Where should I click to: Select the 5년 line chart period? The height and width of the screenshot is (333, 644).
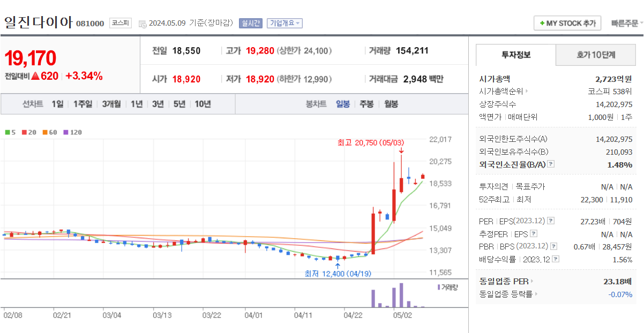click(x=179, y=104)
